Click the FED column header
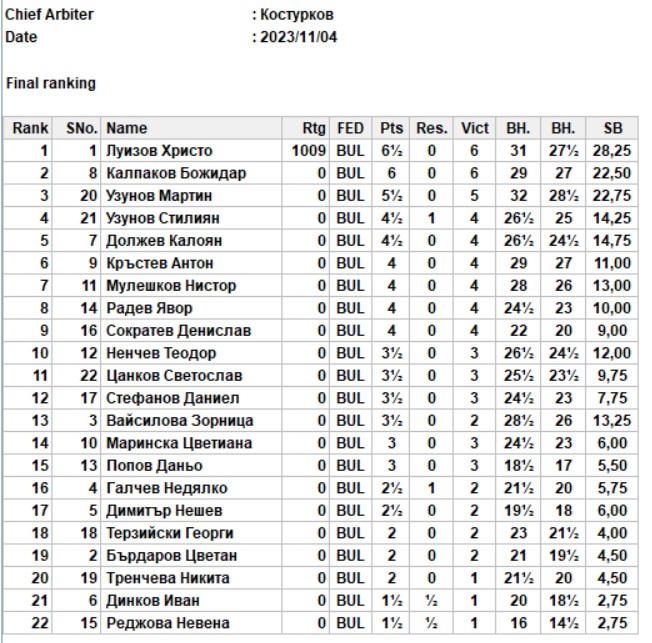652x643 pixels. [351, 129]
